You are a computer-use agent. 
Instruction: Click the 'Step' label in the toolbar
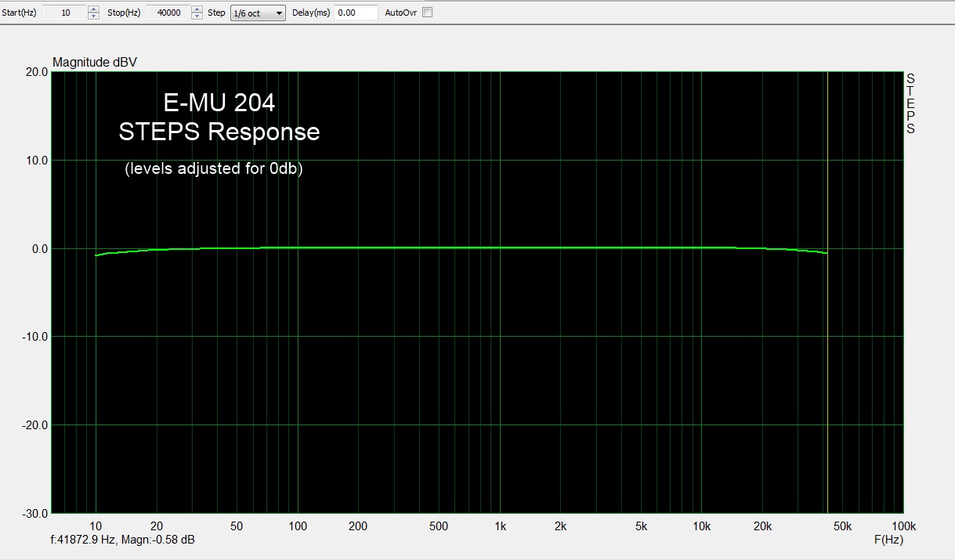(x=217, y=13)
